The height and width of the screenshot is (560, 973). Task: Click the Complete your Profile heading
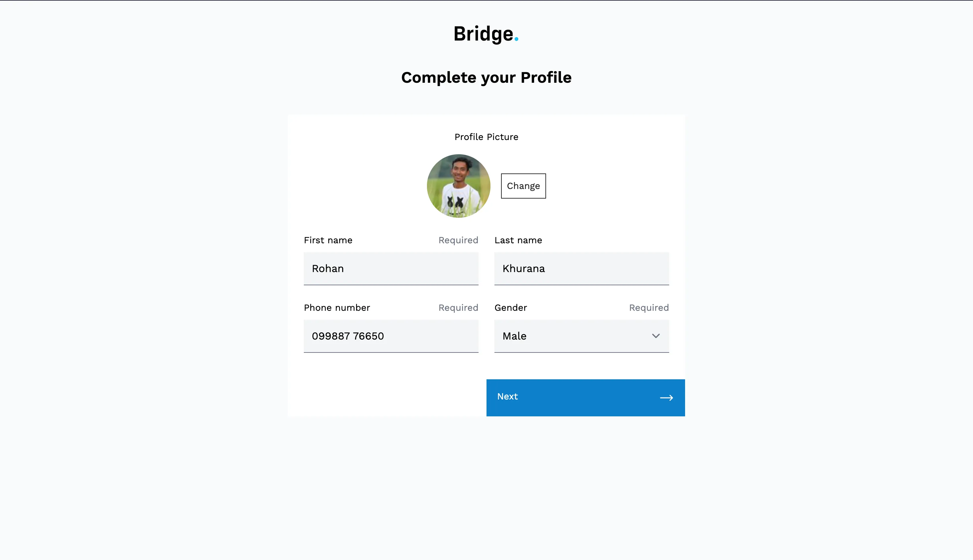point(486,78)
